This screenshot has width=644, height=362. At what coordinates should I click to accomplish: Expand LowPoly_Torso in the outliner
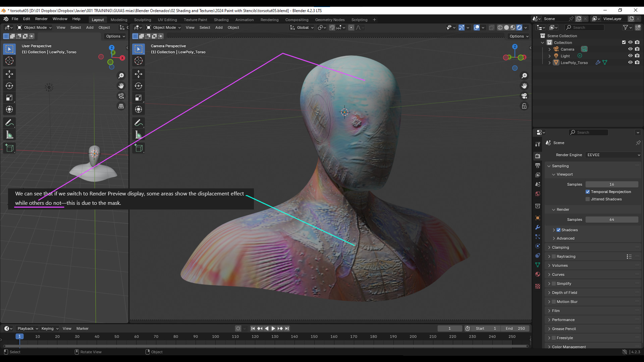(549, 63)
